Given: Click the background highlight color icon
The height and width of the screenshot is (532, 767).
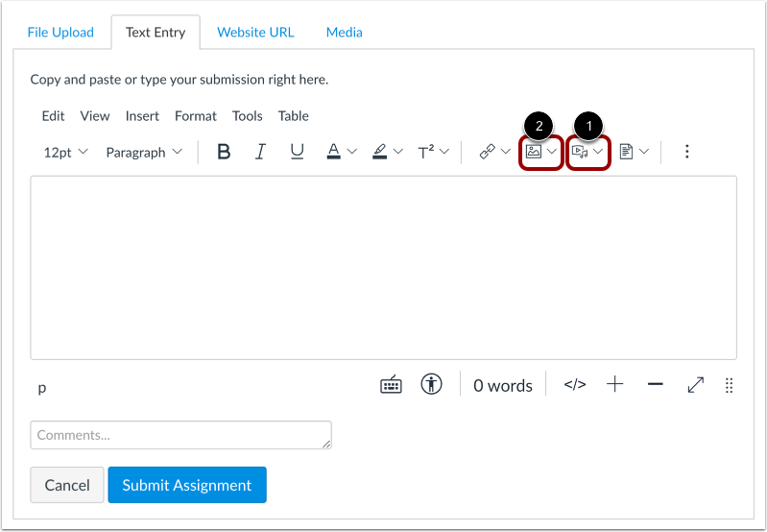Looking at the screenshot, I should tap(379, 152).
